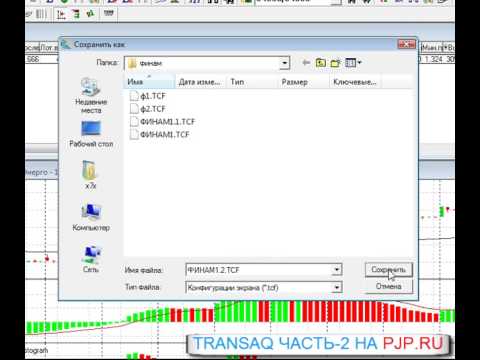This screenshot has width=480, height=360.
Task: Create a new folder icon
Action: tap(335, 63)
